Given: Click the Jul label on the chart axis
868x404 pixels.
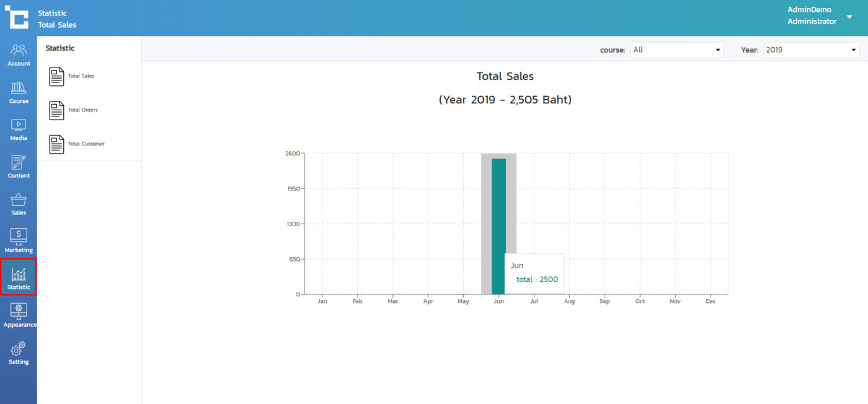Looking at the screenshot, I should click(534, 302).
